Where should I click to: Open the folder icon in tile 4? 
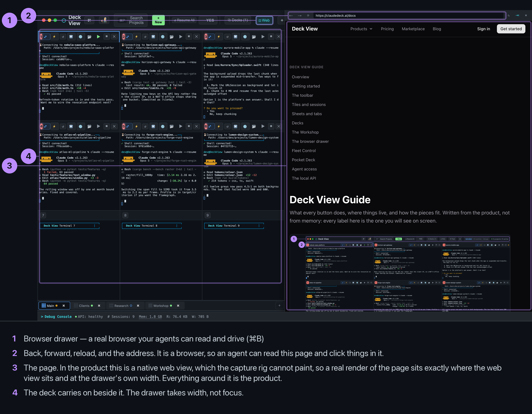[89, 127]
